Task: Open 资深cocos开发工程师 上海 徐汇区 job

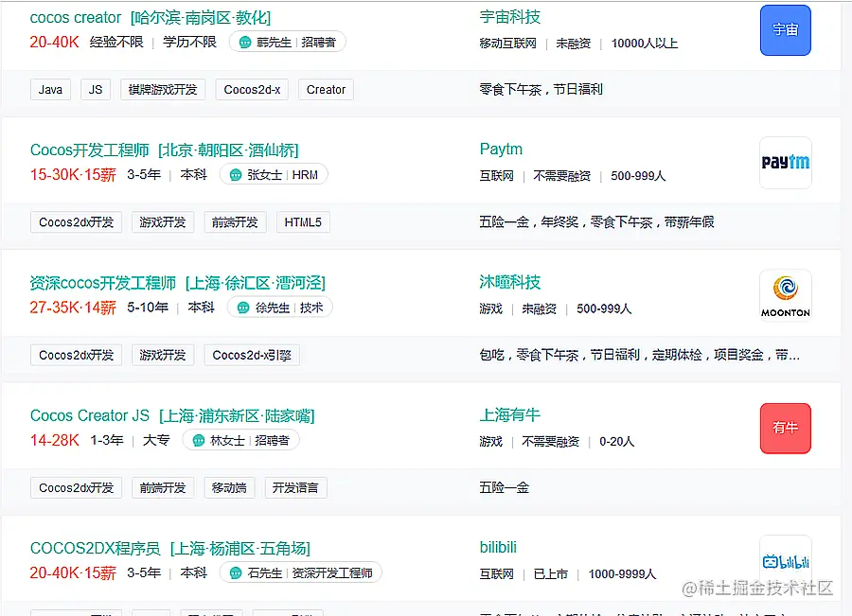Action: click(177, 283)
